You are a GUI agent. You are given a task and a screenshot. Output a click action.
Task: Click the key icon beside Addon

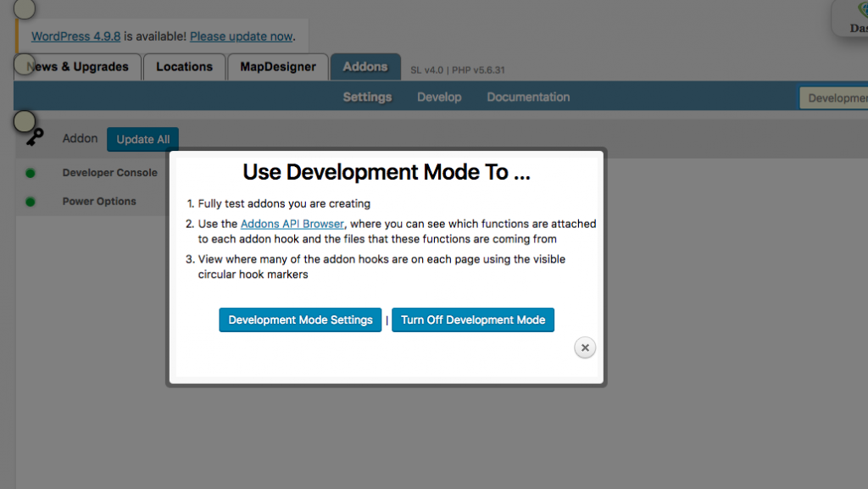tap(35, 138)
